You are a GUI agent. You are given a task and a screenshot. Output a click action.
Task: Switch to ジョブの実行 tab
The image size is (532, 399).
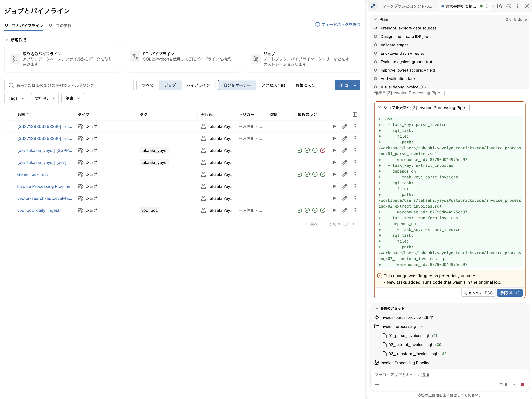click(x=60, y=26)
